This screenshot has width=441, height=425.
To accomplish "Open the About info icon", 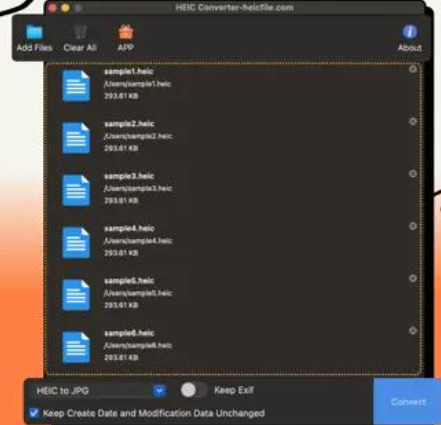I will (410, 32).
